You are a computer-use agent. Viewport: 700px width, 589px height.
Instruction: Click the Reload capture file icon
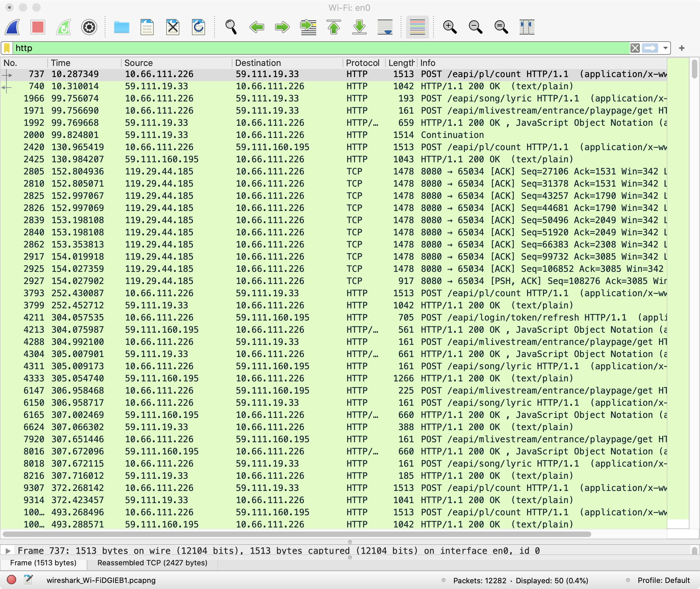[198, 27]
